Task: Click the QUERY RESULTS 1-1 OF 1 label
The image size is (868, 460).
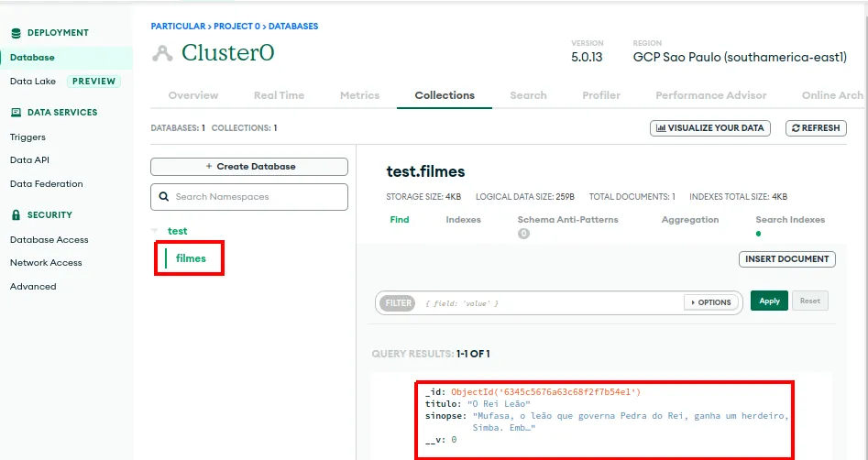Action: [431, 354]
